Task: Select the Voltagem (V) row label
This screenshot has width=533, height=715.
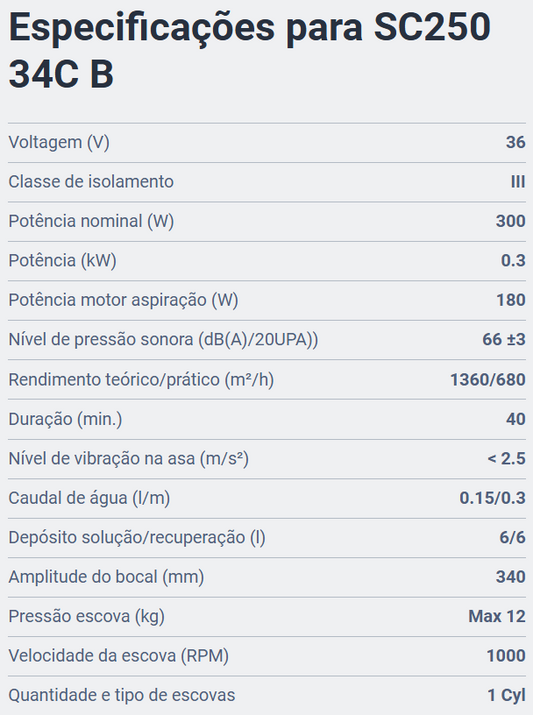Action: click(59, 142)
